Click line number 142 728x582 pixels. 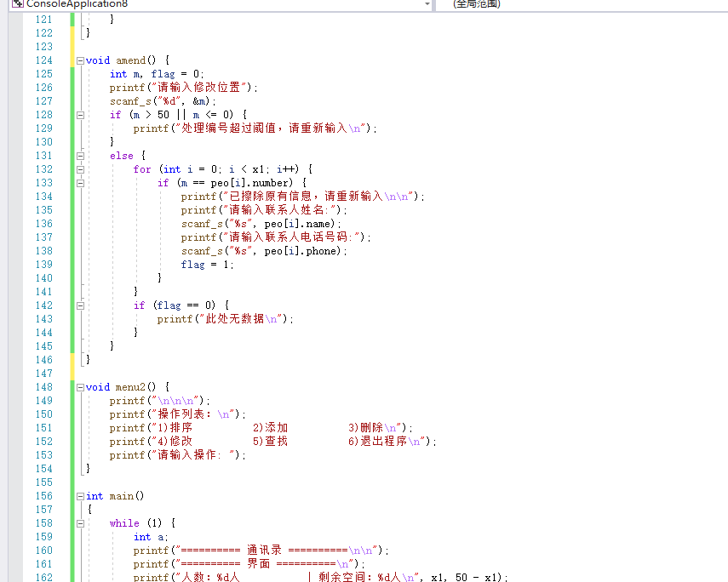[x=44, y=305]
